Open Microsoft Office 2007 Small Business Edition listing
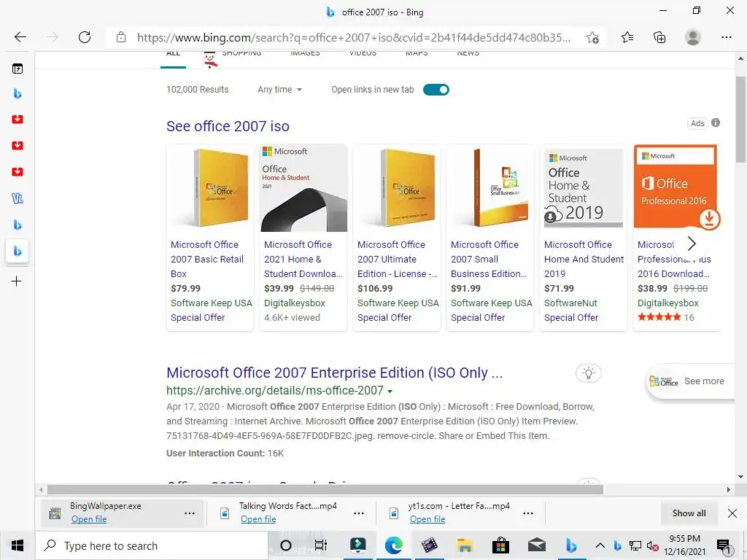The image size is (747, 560). tap(489, 259)
